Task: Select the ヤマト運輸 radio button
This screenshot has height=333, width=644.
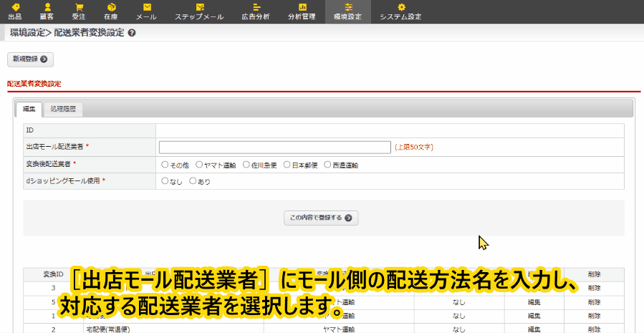Action: (x=199, y=165)
